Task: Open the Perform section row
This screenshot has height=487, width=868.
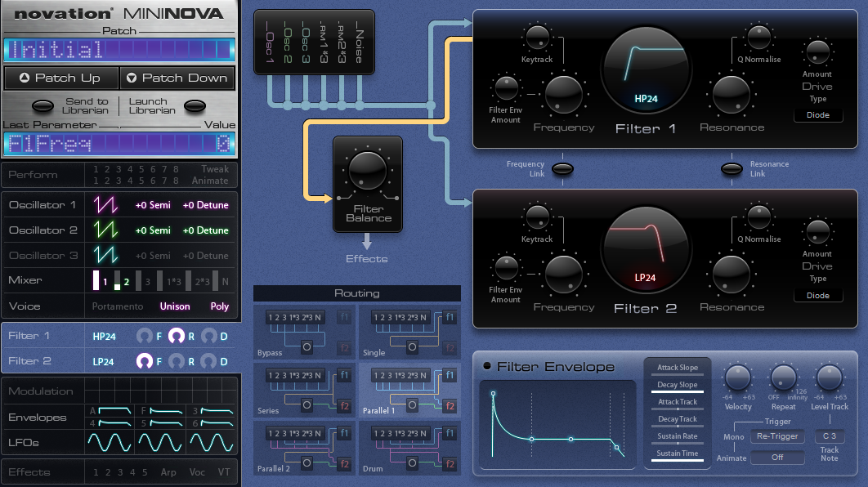Action: [119, 175]
